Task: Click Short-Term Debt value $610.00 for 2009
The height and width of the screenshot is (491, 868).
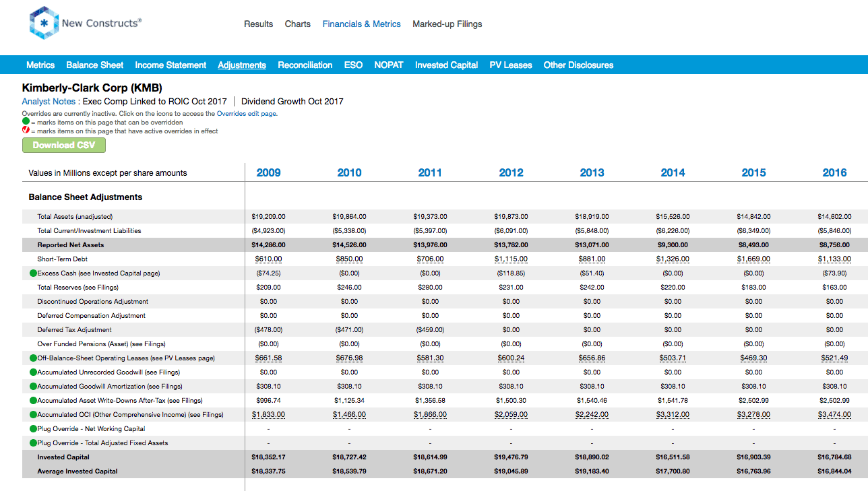Action: 269,259
